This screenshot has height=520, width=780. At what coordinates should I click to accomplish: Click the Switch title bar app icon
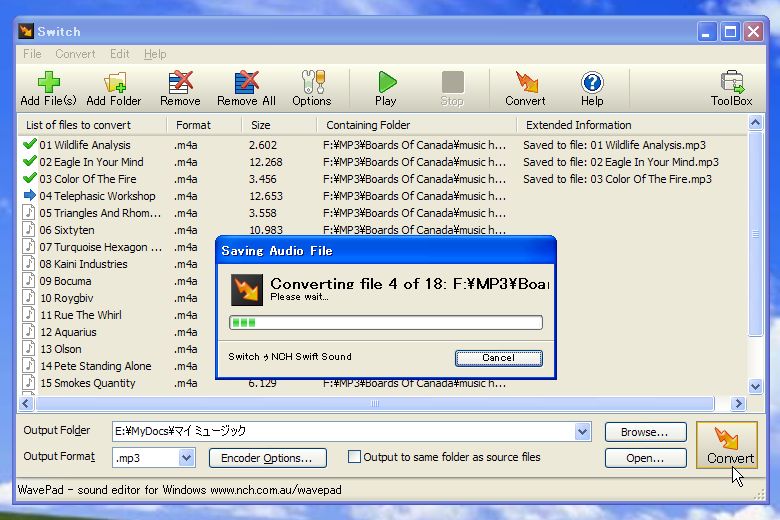[26, 31]
